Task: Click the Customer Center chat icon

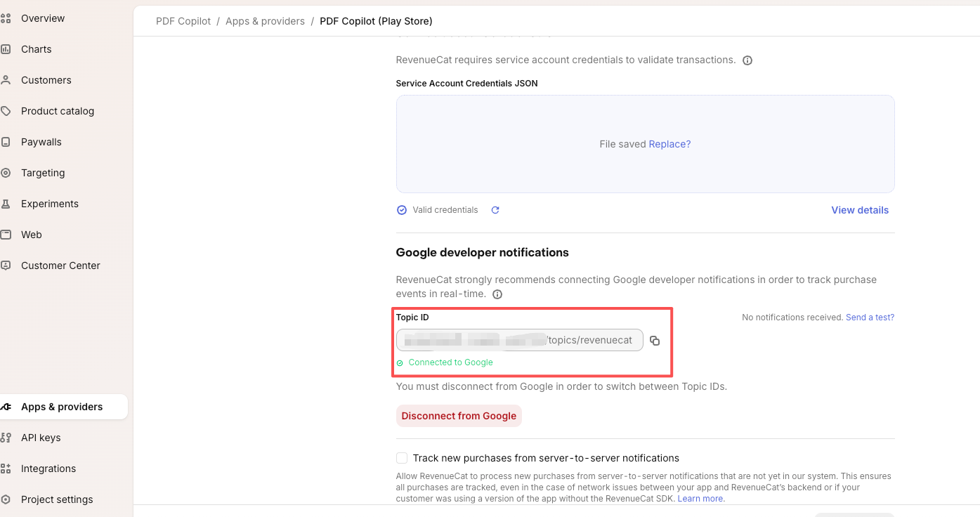Action: pos(6,266)
